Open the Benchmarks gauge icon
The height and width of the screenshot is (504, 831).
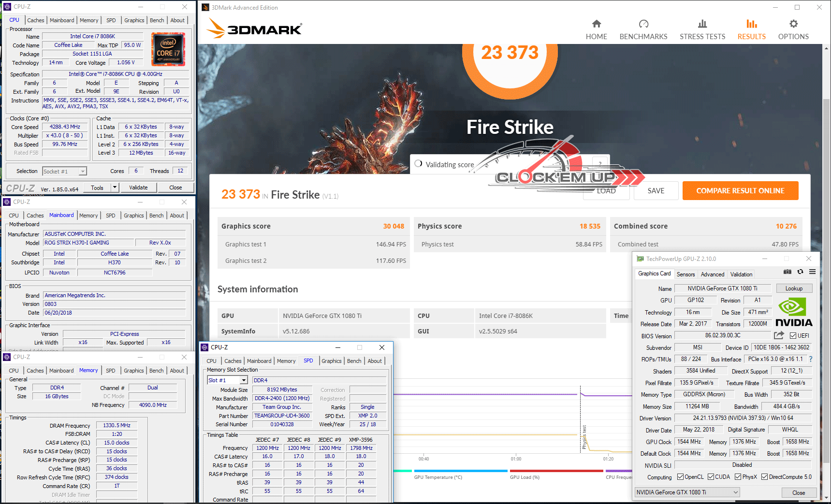coord(643,24)
